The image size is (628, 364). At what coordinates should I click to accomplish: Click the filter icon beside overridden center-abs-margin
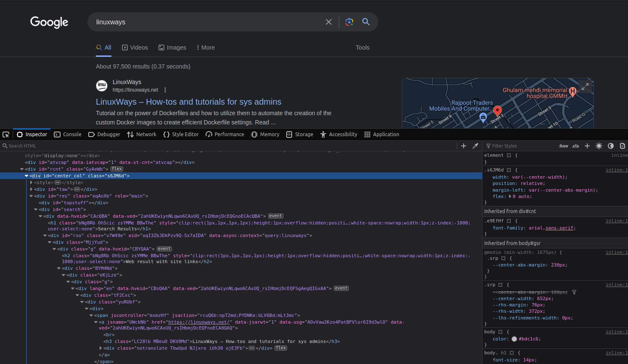click(574, 292)
